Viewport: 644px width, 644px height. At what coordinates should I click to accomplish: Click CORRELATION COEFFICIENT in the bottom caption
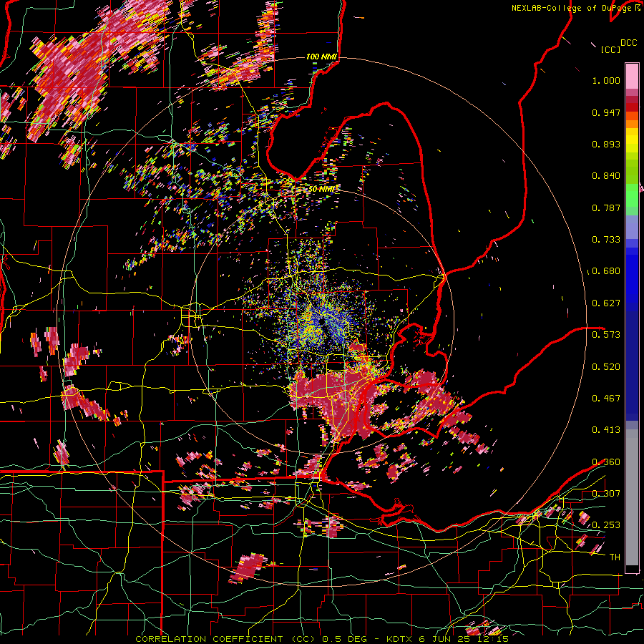tap(209, 639)
